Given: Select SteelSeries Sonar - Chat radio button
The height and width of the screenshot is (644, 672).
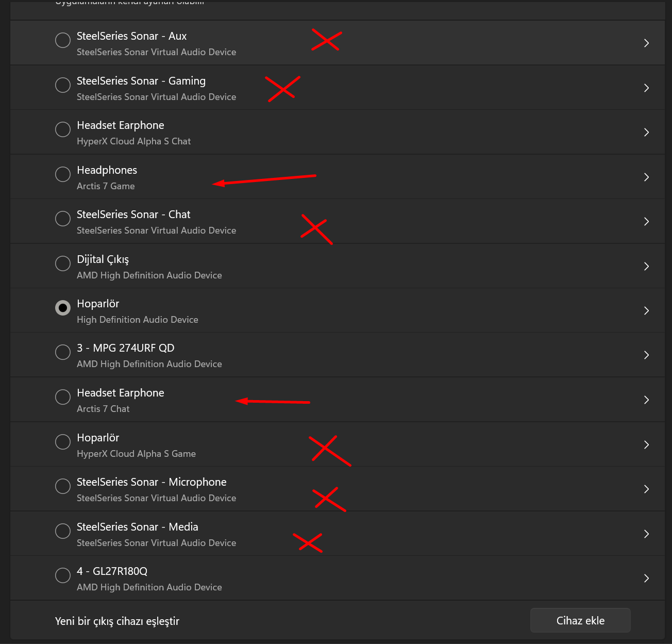Looking at the screenshot, I should [63, 219].
